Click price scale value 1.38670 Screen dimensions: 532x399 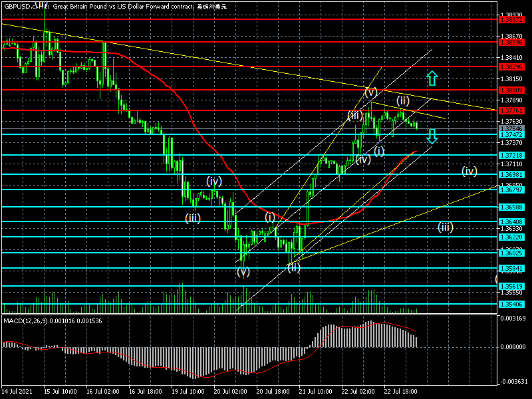511,36
